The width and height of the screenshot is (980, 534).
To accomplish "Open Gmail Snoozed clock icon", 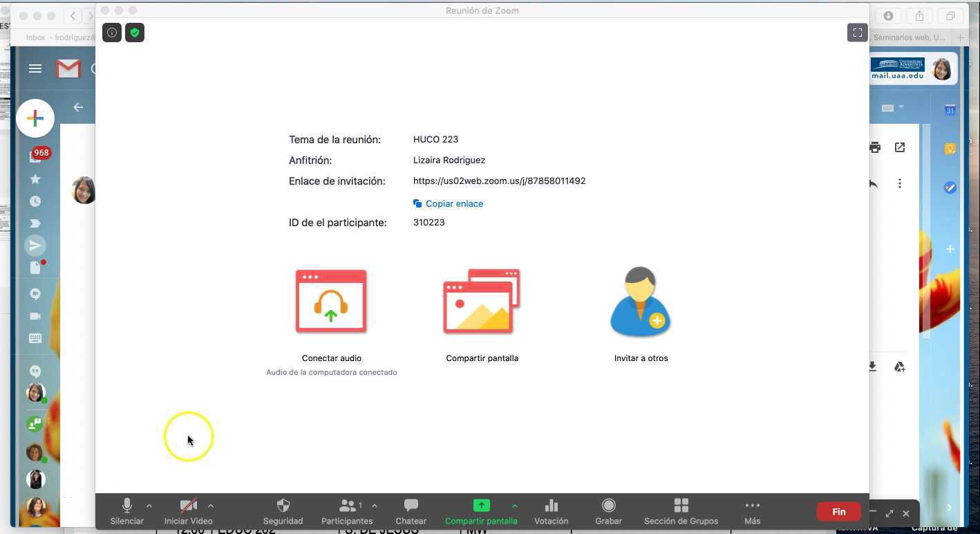I will click(x=35, y=201).
